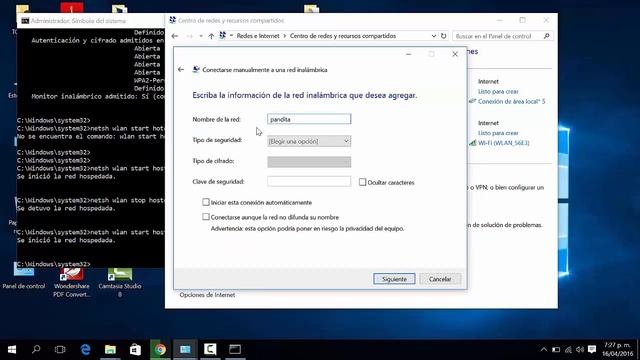Open the Camtasia taskbar icon
The height and width of the screenshot is (360, 640).
210,349
